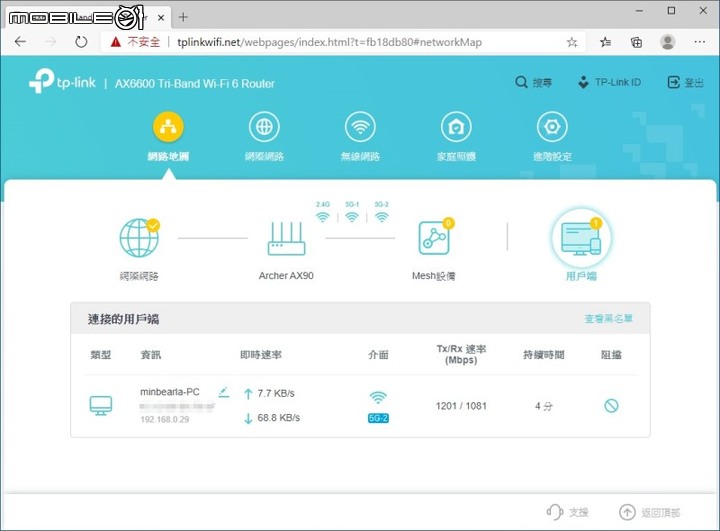Open the browser profile avatar
The height and width of the screenshot is (531, 720).
pos(667,42)
